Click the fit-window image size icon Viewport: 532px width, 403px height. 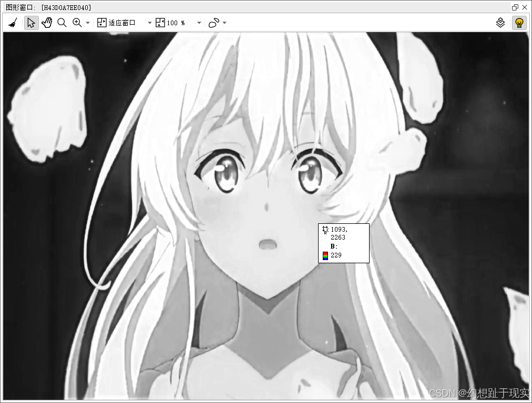(x=102, y=23)
